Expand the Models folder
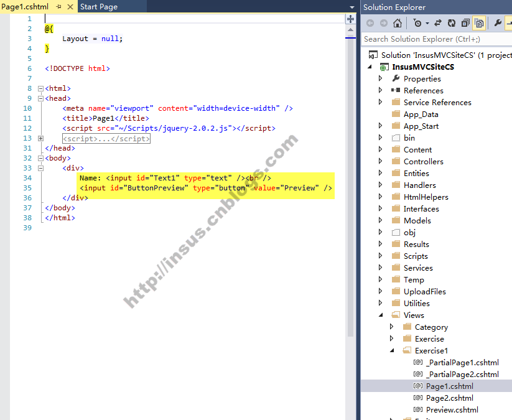The image size is (512, 420). pyautogui.click(x=380, y=220)
